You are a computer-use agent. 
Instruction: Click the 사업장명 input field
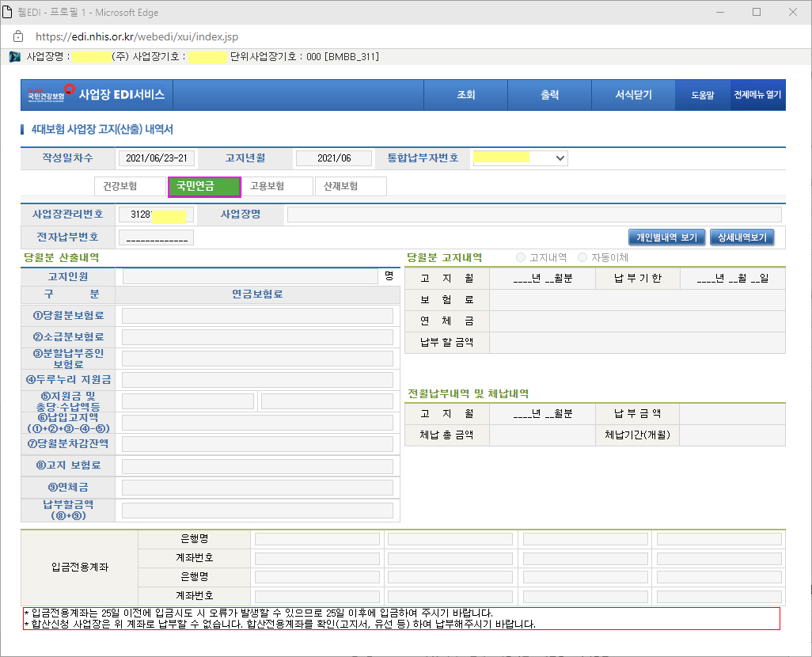coord(534,215)
